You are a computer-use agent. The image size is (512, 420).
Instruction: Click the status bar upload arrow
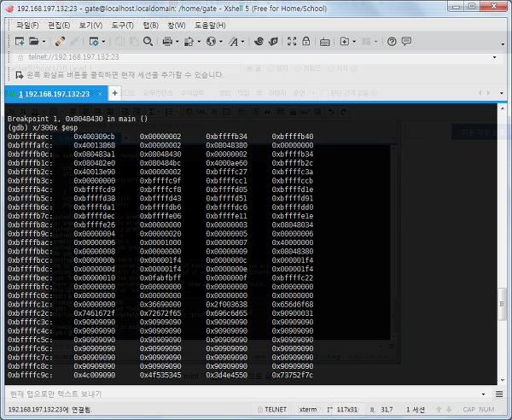439,410
